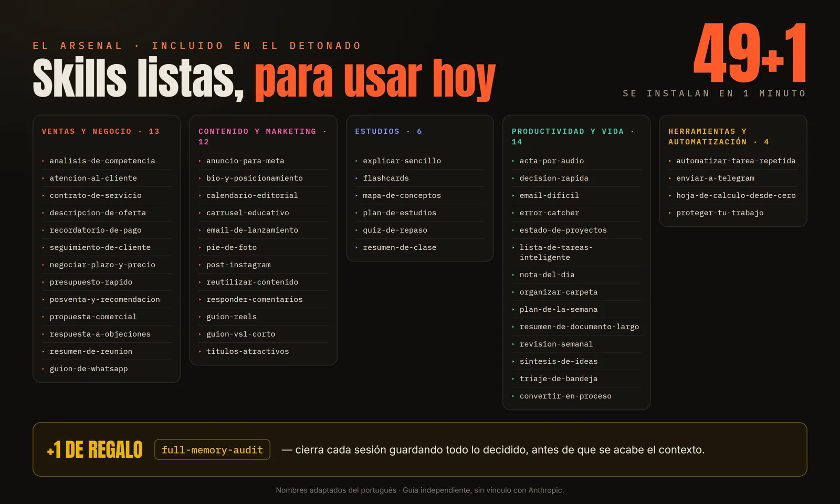Click the Ventas y Negocio · 13 heading

click(x=100, y=131)
